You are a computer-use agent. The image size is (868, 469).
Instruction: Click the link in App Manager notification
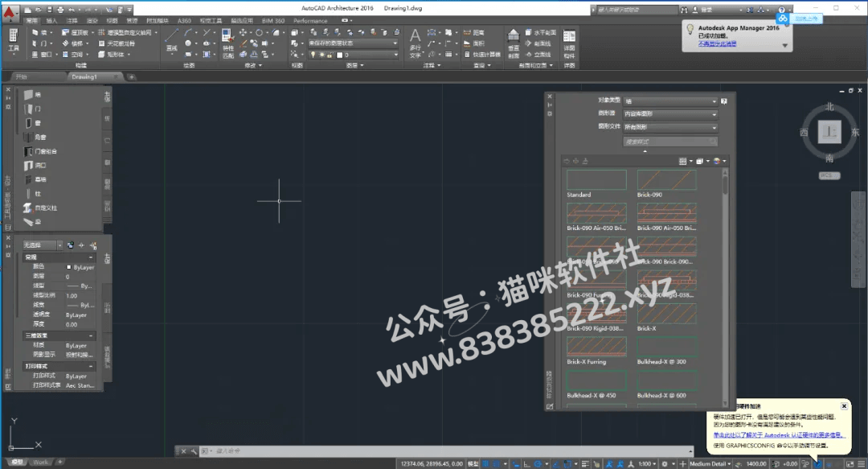pyautogui.click(x=718, y=43)
